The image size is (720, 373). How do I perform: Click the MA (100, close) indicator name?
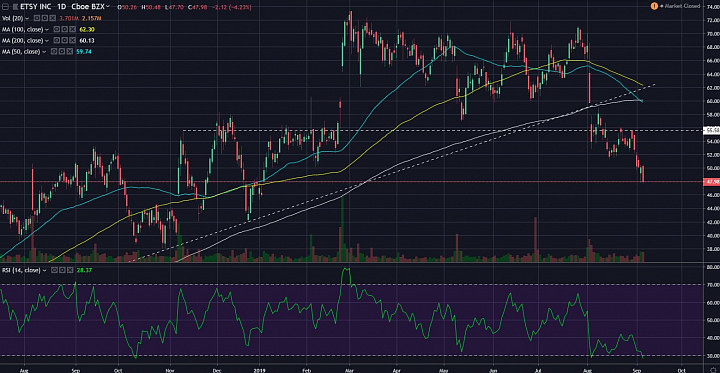pos(22,29)
